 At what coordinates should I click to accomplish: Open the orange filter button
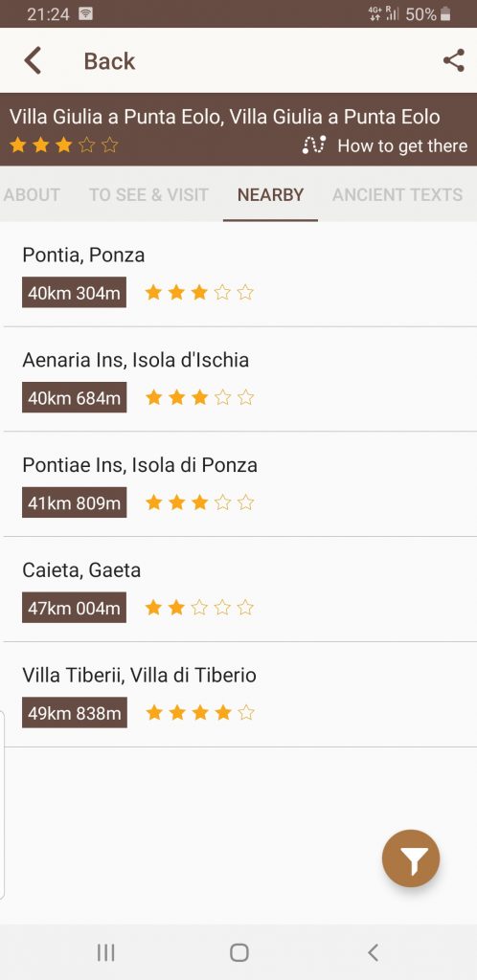[x=411, y=858]
